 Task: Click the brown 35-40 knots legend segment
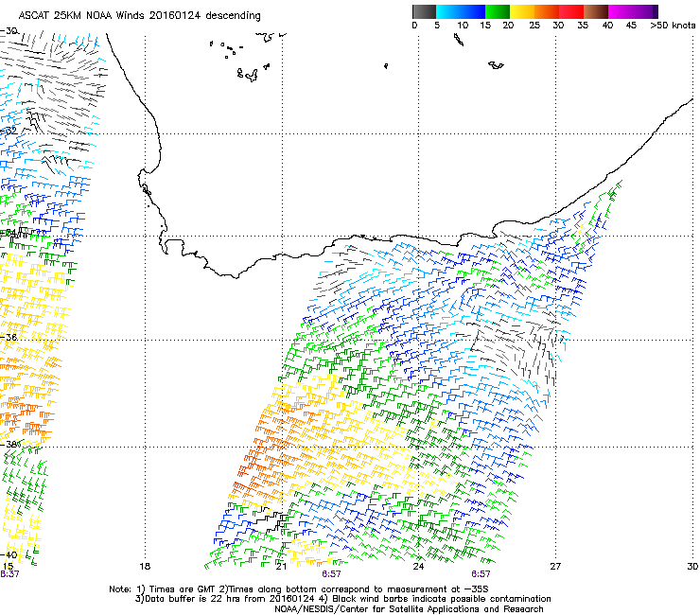(596, 11)
